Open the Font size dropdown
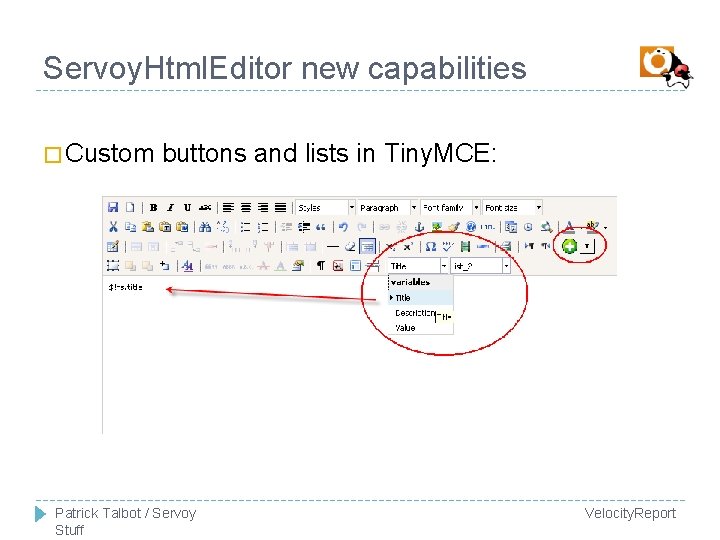Viewport: 720px width, 540px height. [512, 208]
